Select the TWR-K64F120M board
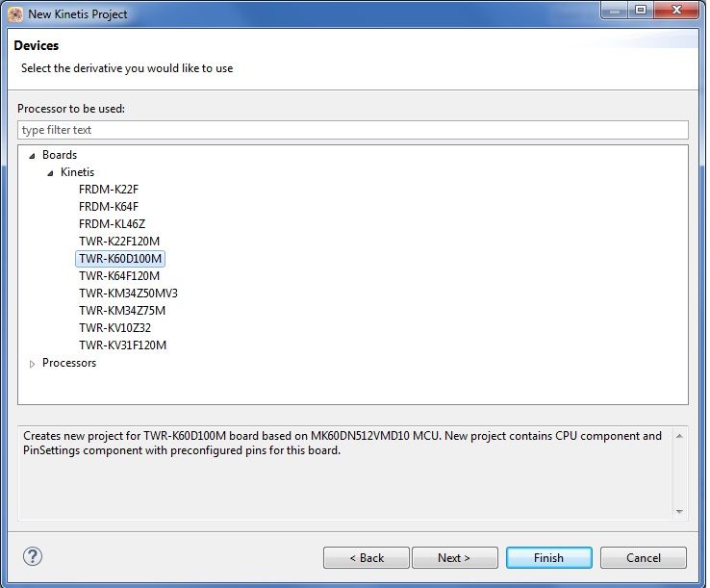The height and width of the screenshot is (588, 710). point(119,276)
